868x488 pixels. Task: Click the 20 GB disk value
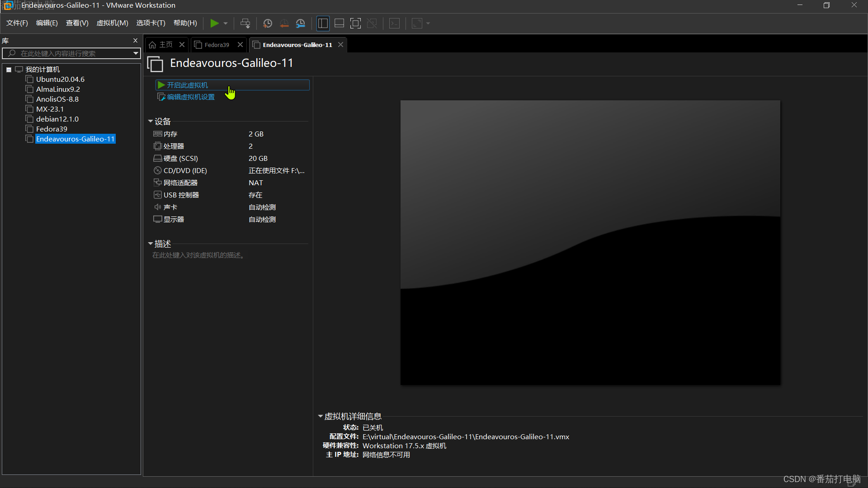pos(258,159)
